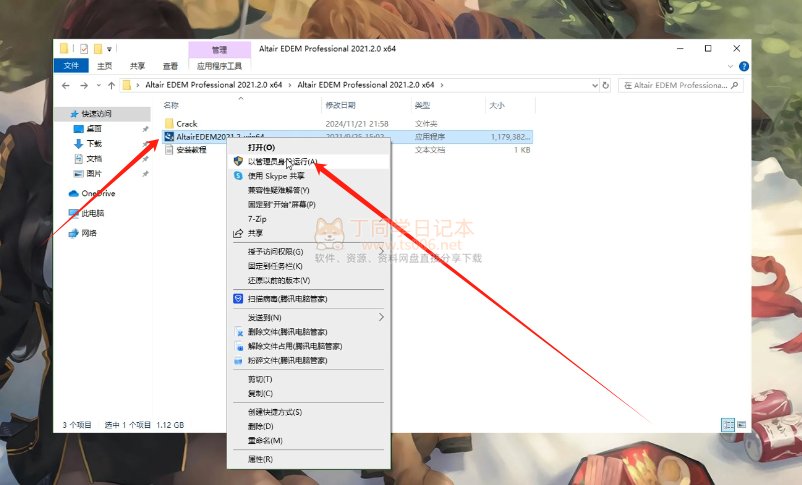The width and height of the screenshot is (802, 485).
Task: Select 桌面 in the navigation pane
Action: click(94, 128)
